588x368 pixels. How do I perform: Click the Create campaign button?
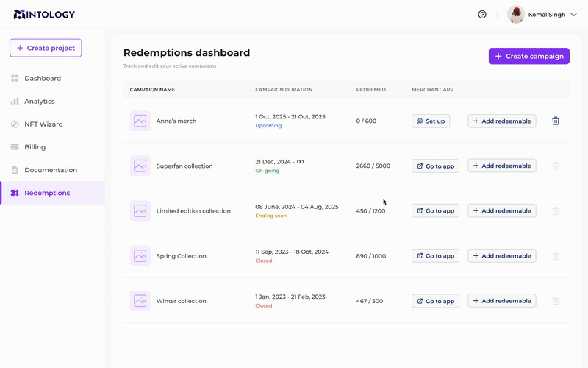(528, 56)
